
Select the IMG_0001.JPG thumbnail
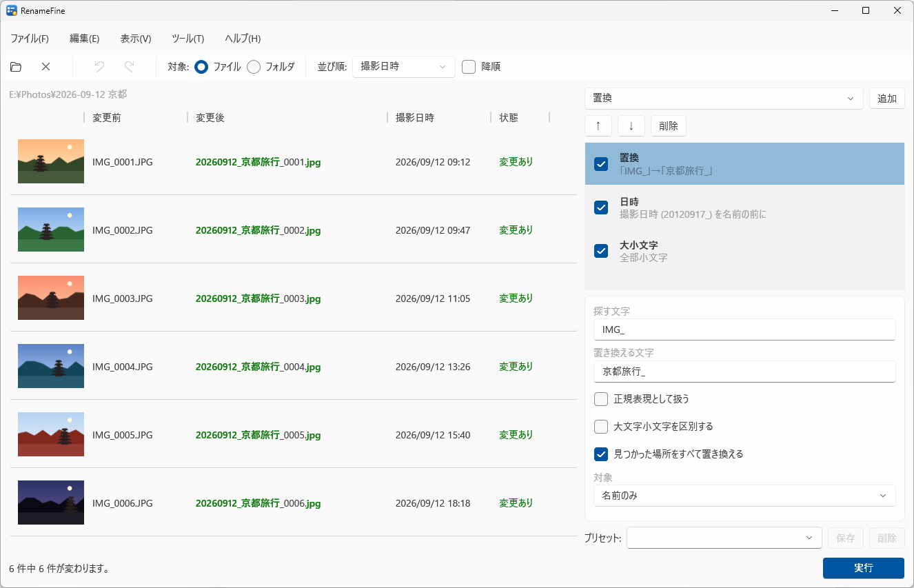click(x=51, y=161)
